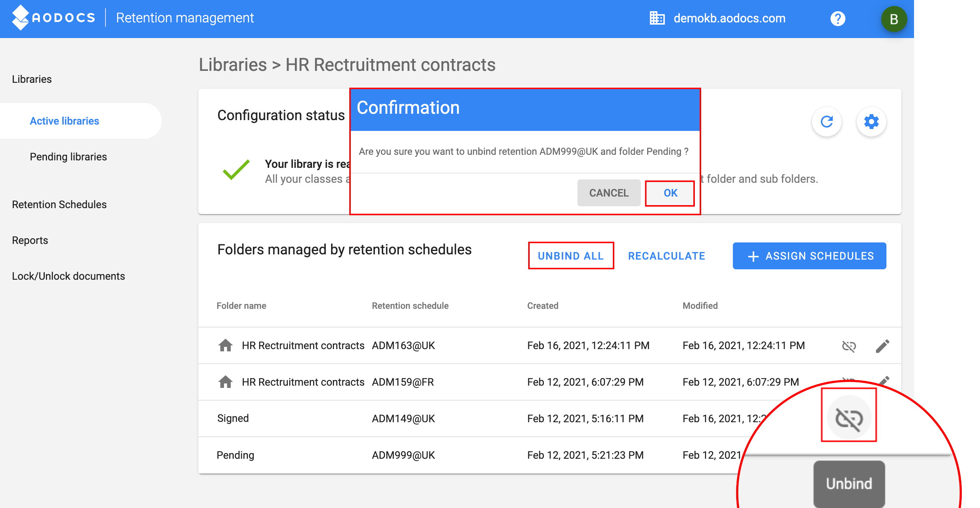Click the Retention schedule column header
The width and height of the screenshot is (980, 508).
410,305
